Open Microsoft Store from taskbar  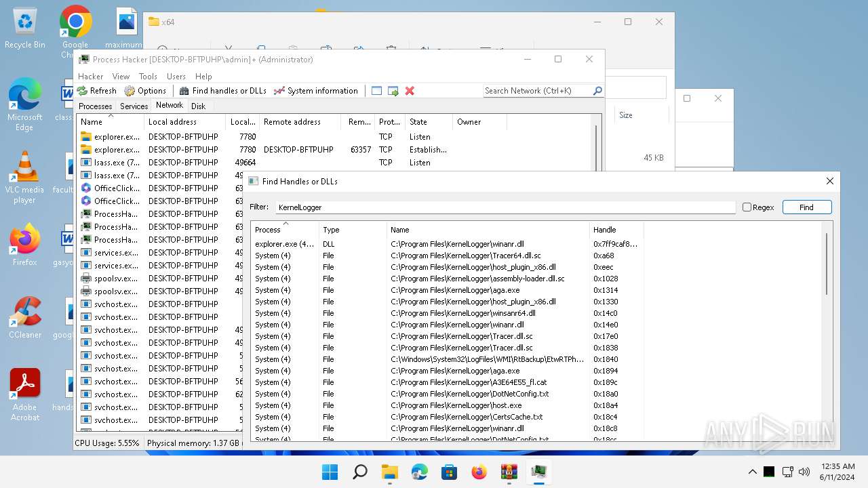450,472
